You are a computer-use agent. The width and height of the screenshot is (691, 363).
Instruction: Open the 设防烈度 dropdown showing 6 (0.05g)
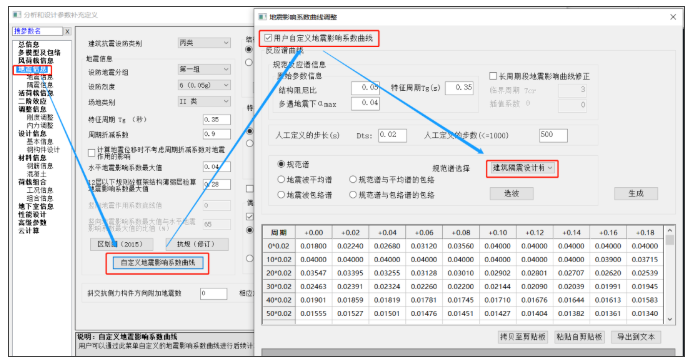(204, 85)
